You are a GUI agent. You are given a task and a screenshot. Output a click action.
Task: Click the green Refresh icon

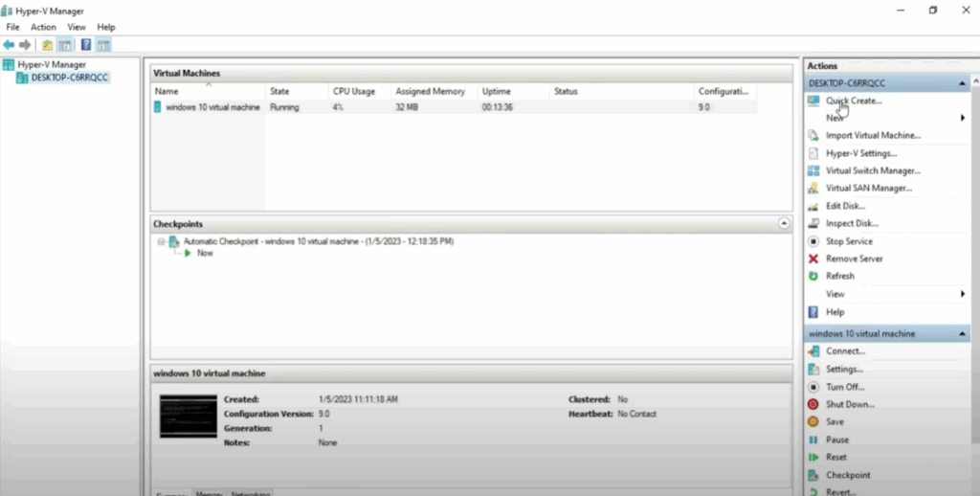pos(813,276)
